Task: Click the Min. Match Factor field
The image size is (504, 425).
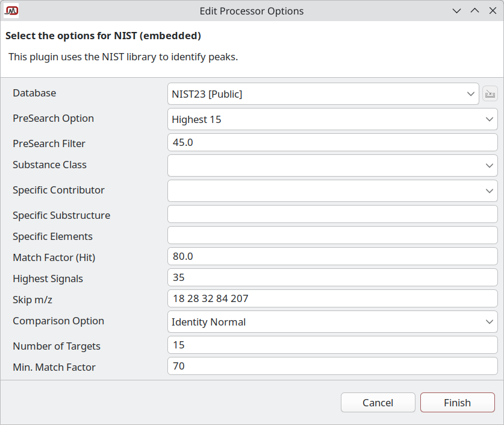Action: (x=332, y=367)
